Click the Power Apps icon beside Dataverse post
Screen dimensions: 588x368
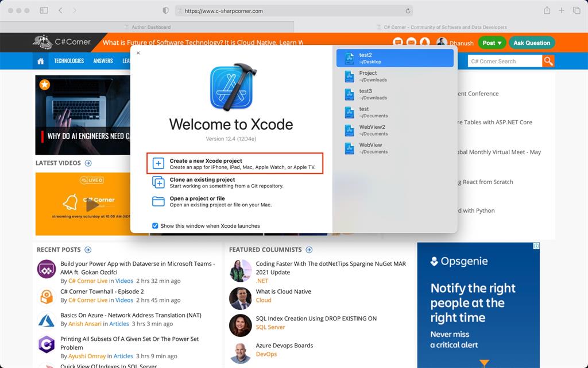pyautogui.click(x=47, y=269)
